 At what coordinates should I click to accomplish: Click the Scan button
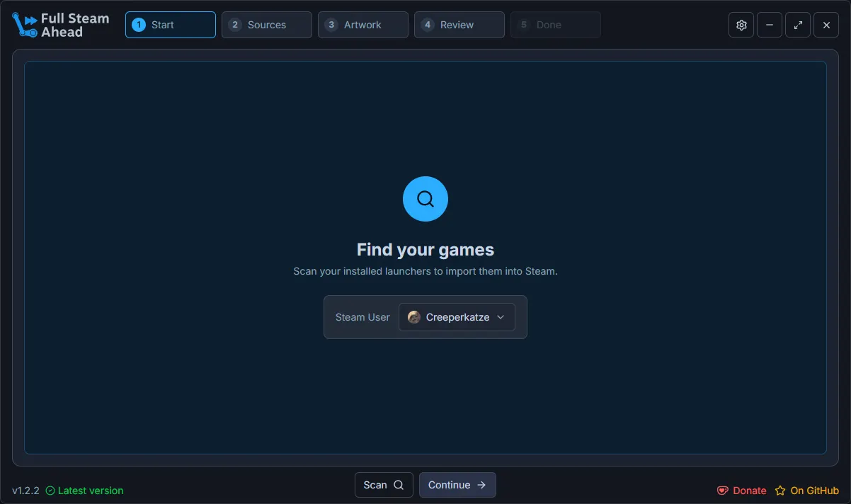[384, 485]
